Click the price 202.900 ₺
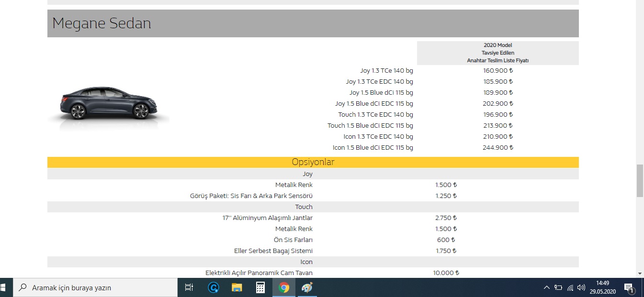Viewport: 644px width, 297px height. 498,104
